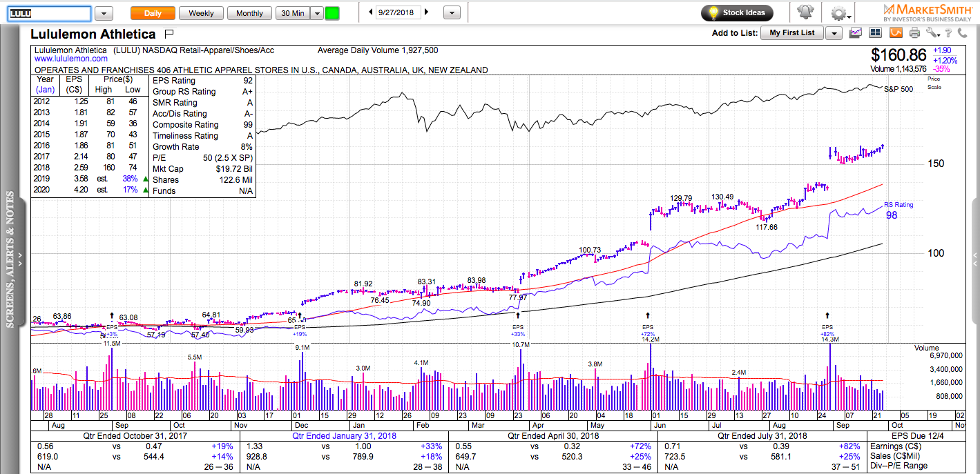This screenshot has width=980, height=474.
Task: Select the Daily chart period
Action: (x=153, y=13)
